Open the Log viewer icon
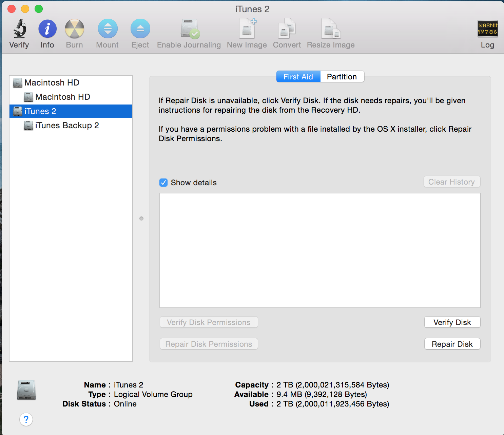Screen dimensions: 504x435 [487, 29]
